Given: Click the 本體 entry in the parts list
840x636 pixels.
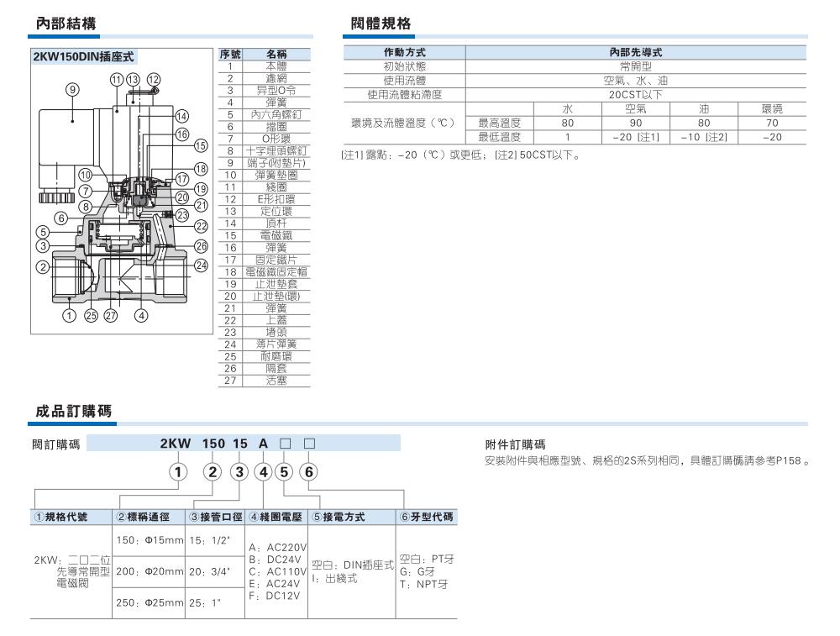Looking at the screenshot, I should pyautogui.click(x=276, y=66).
